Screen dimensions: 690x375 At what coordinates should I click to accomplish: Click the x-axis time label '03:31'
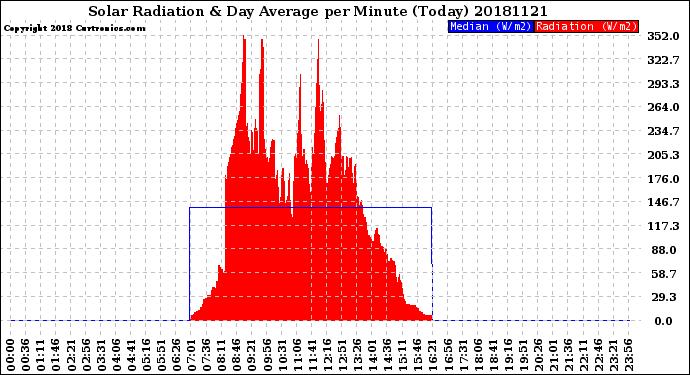click(101, 355)
